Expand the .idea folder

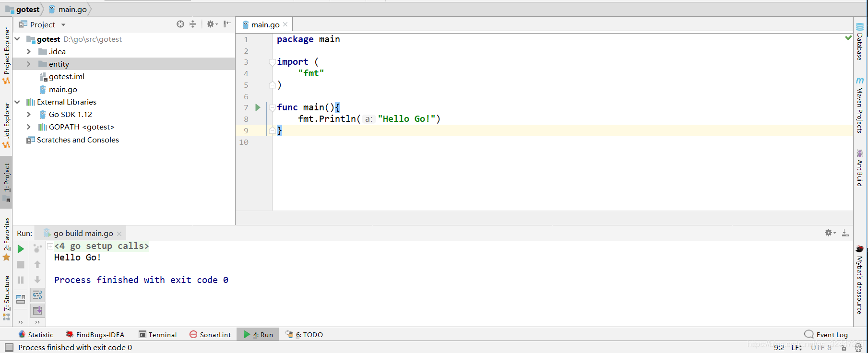(29, 51)
